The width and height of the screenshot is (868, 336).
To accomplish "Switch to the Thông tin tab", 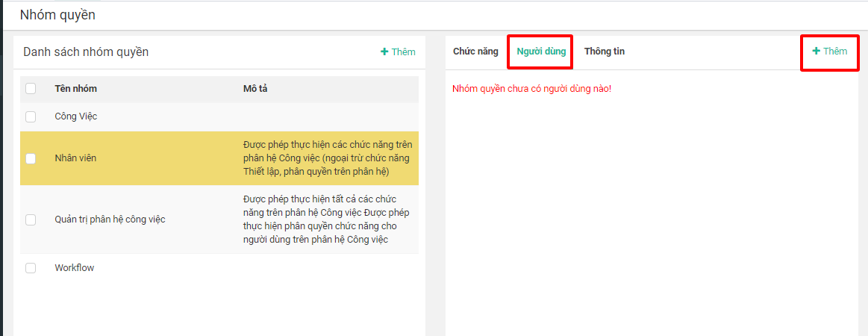I will pyautogui.click(x=605, y=52).
